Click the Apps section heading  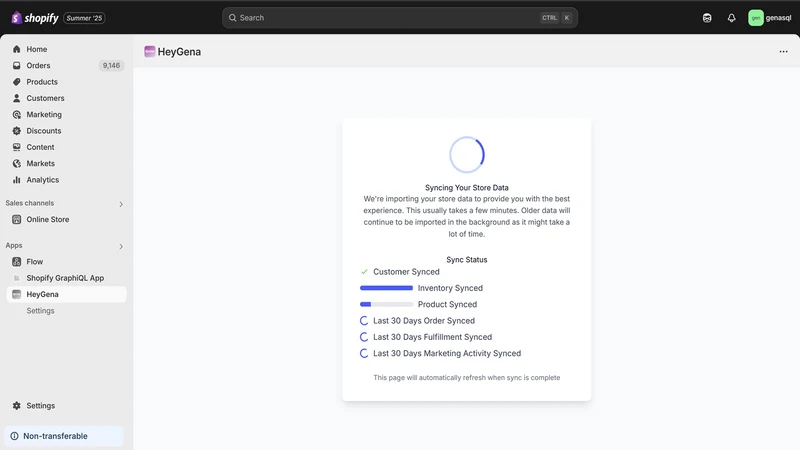14,245
